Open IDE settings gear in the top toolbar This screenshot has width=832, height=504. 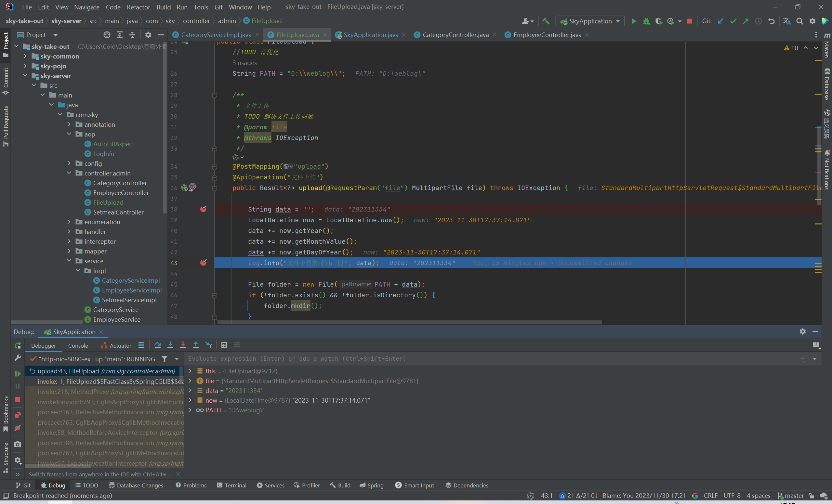pyautogui.click(x=812, y=21)
